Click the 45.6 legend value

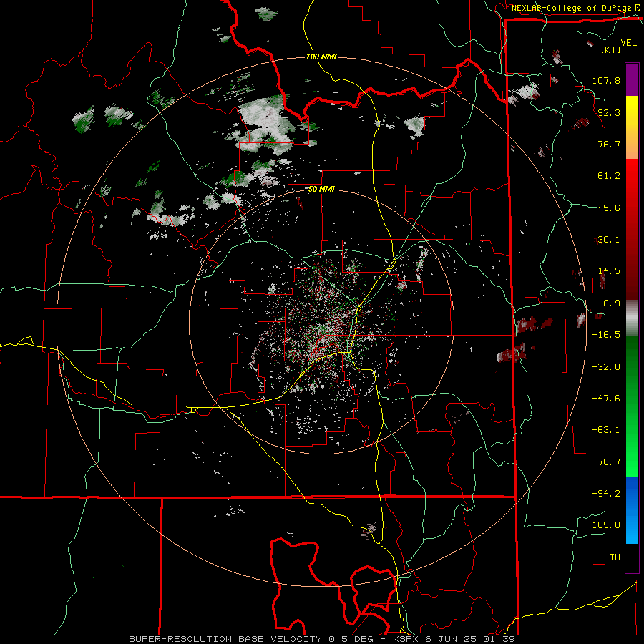pos(609,208)
